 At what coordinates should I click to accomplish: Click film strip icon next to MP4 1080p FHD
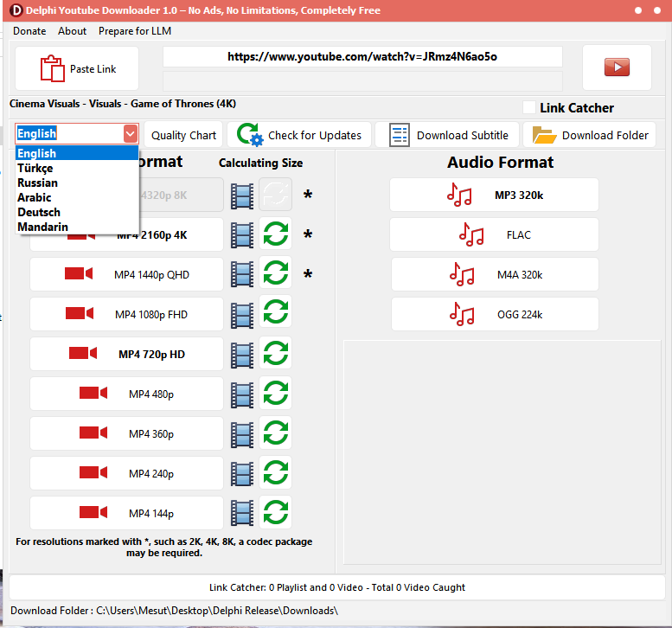242,315
